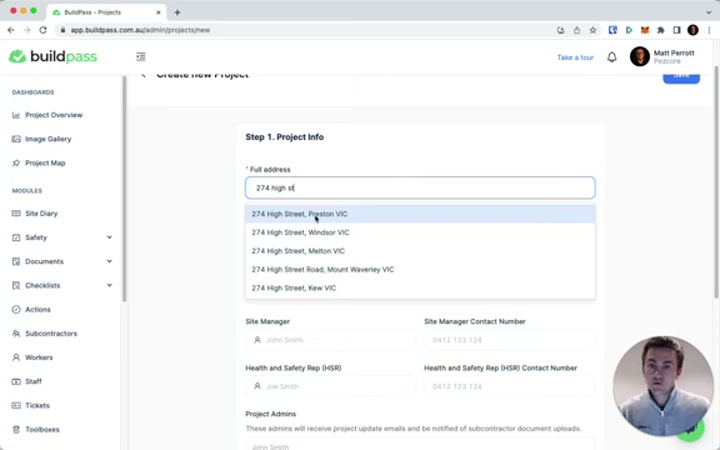Click the Site Diary icon
This screenshot has height=450, width=720.
pos(16,213)
